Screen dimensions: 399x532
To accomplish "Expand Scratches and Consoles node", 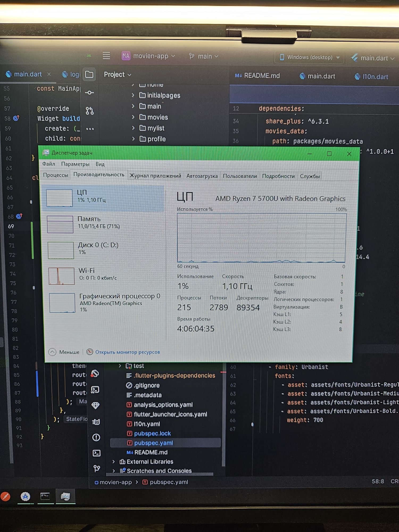I will (x=114, y=471).
